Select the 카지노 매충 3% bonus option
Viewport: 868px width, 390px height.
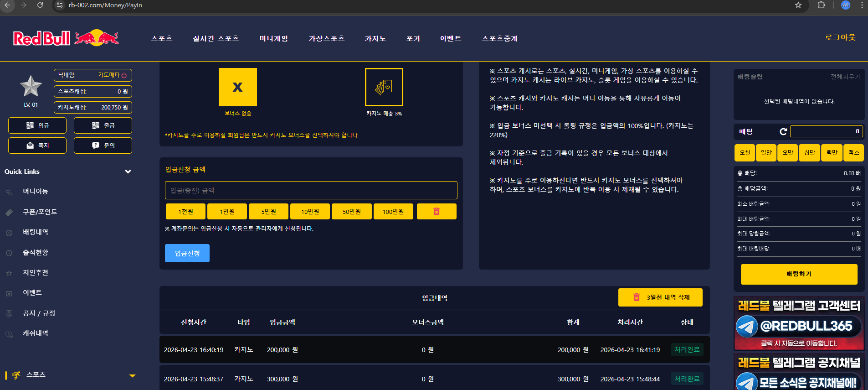(384, 87)
